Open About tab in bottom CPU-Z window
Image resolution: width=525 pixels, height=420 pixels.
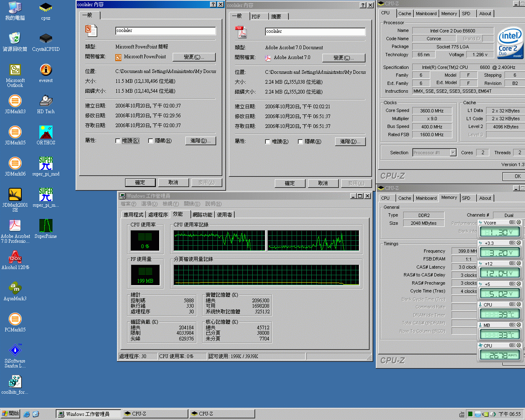(x=485, y=198)
